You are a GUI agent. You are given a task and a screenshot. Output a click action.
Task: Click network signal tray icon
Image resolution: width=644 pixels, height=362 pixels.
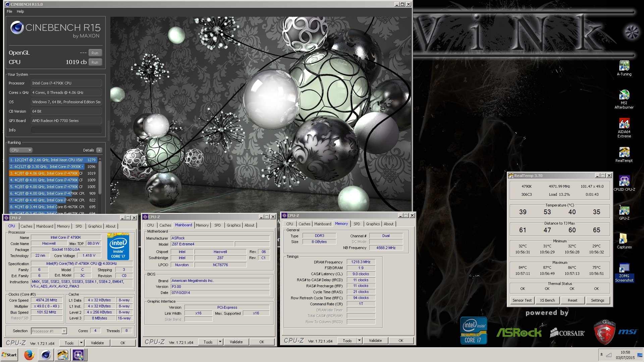click(x=609, y=355)
